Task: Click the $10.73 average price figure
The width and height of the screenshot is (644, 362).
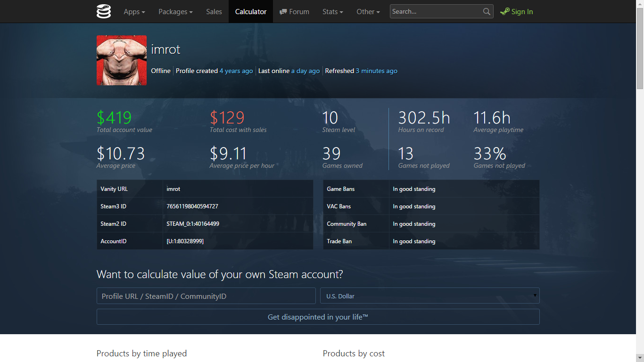Action: tap(121, 153)
